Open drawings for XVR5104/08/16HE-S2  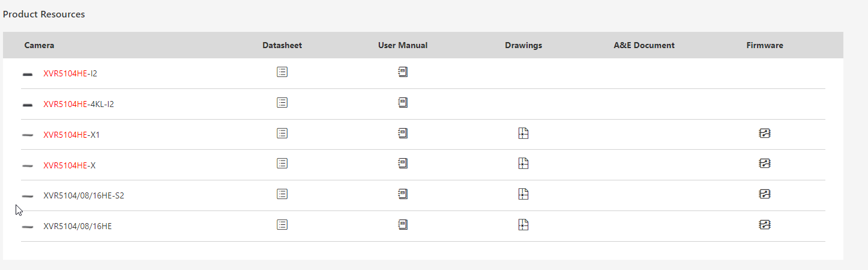[x=523, y=194]
